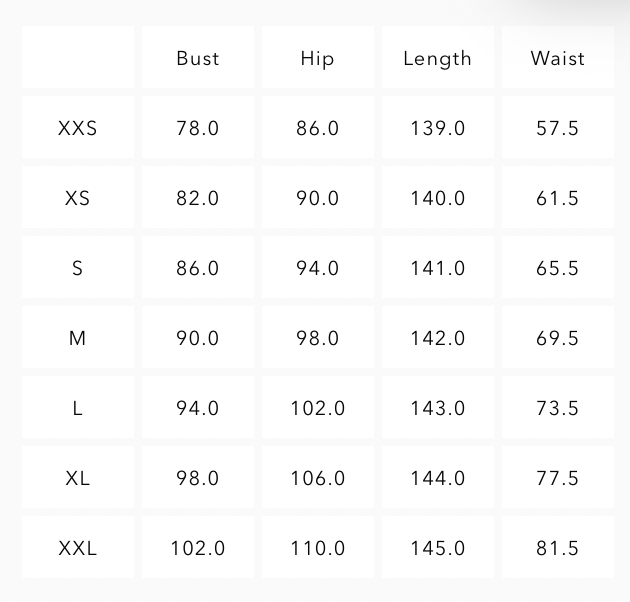Click the XXS bust value 78.0
Image resolution: width=630 pixels, height=602 pixels.
[197, 128]
